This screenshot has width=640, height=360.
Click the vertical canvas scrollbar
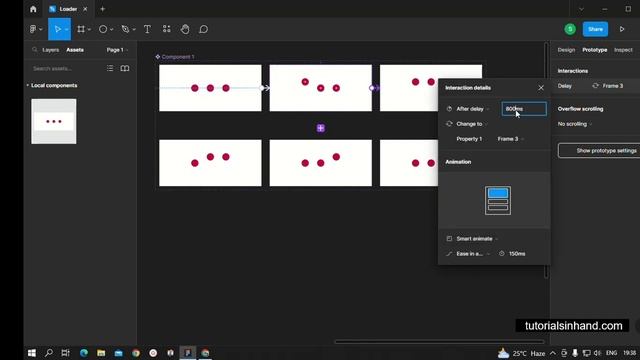546,160
